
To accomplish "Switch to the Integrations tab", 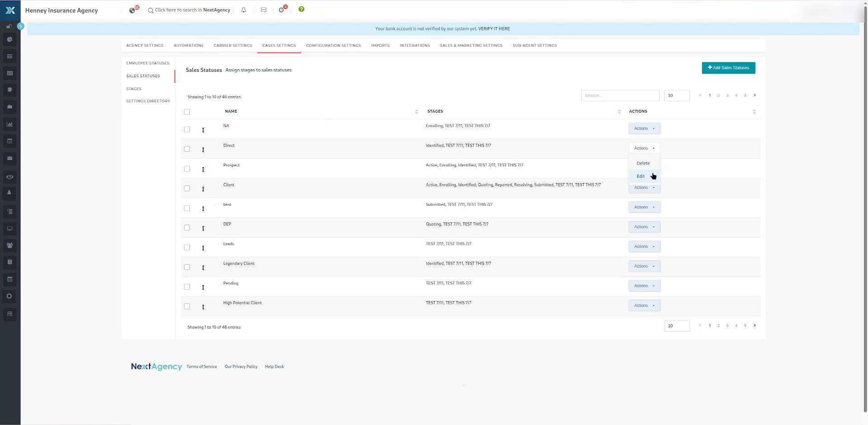I will [x=415, y=46].
